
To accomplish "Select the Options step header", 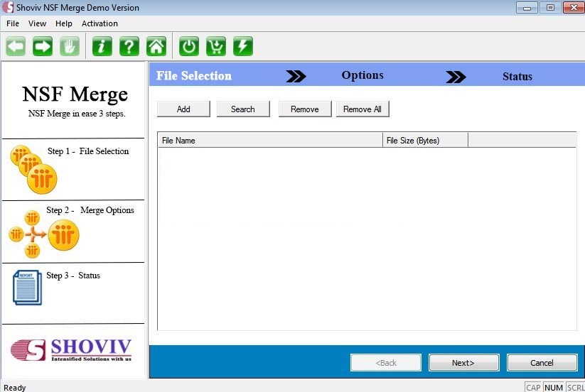I will [363, 75].
